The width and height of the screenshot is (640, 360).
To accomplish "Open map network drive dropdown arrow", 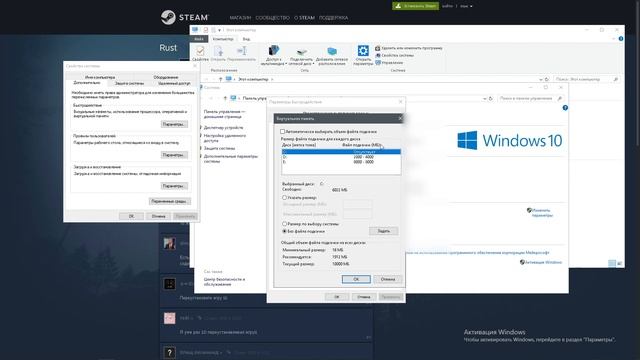I will pyautogui.click(x=313, y=64).
